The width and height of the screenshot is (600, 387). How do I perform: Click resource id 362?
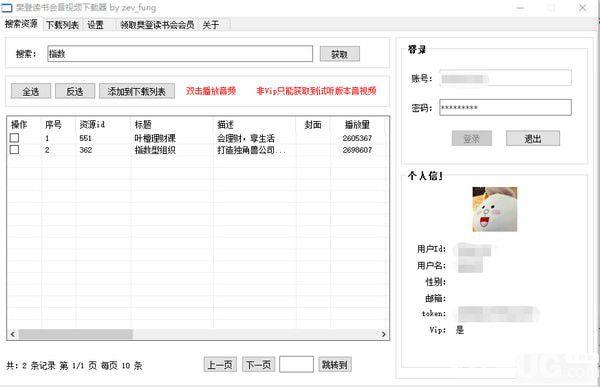85,150
